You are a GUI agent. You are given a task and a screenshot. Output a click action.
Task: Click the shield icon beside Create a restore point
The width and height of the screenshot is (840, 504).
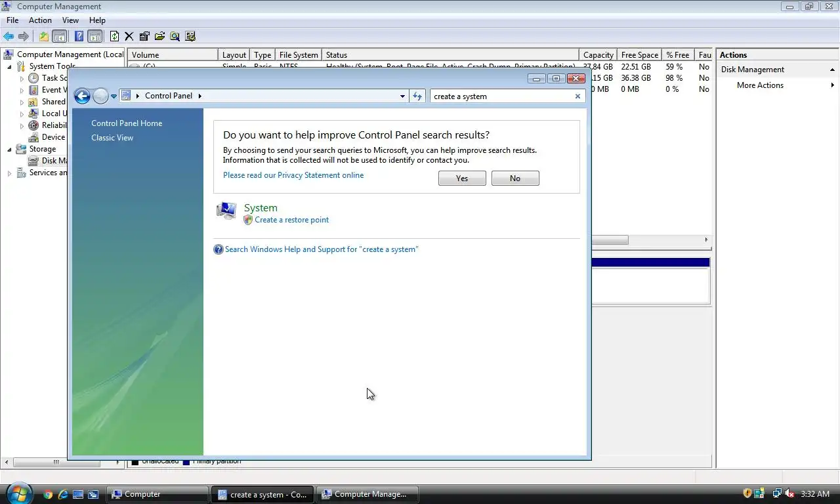point(248,220)
